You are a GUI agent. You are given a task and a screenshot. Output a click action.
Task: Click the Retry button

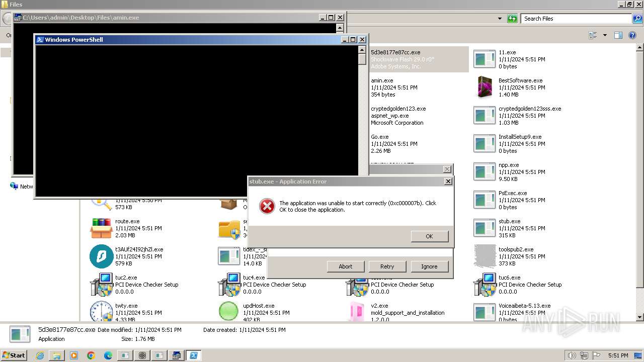click(x=387, y=266)
